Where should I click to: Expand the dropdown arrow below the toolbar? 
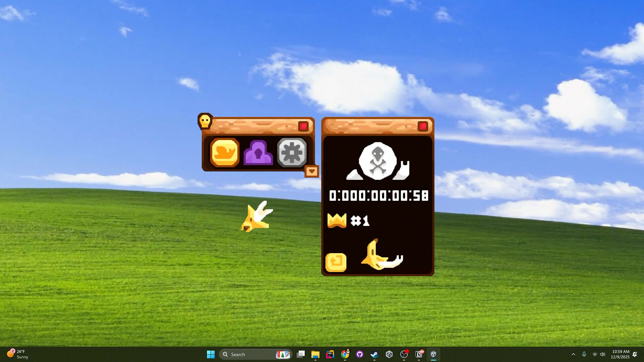pyautogui.click(x=312, y=171)
